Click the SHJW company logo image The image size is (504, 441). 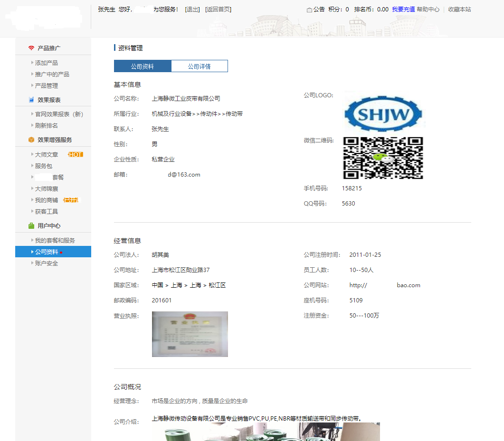point(383,113)
